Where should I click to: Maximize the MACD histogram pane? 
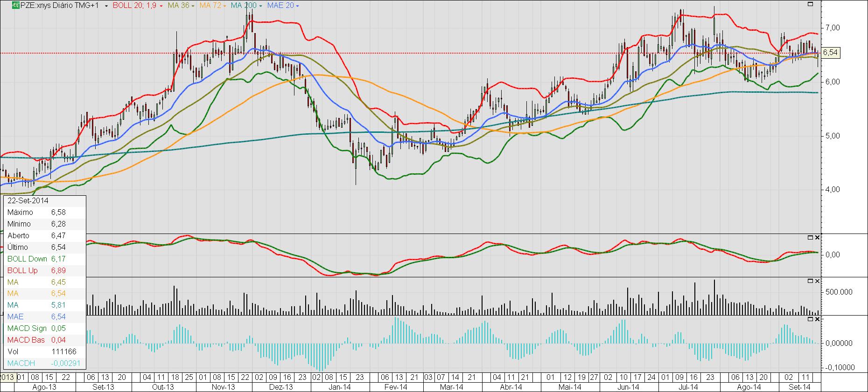point(811,319)
